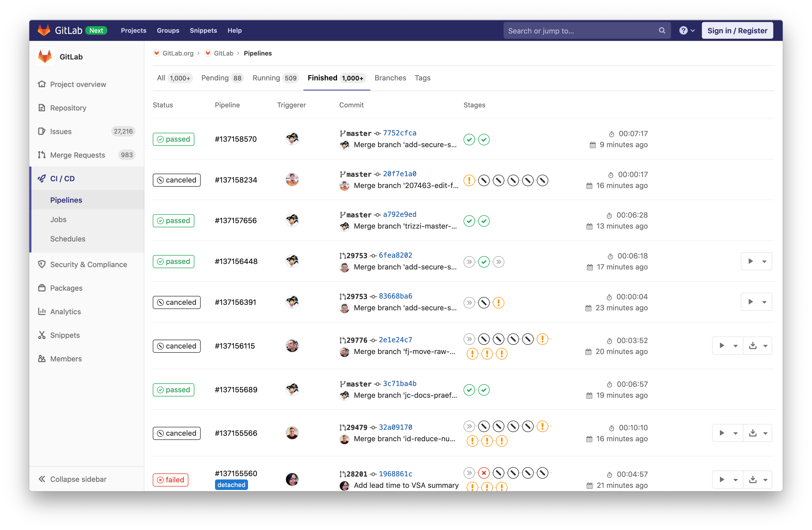Click the search magnifier icon
Image resolution: width=812 pixels, height=530 pixels.
(662, 30)
